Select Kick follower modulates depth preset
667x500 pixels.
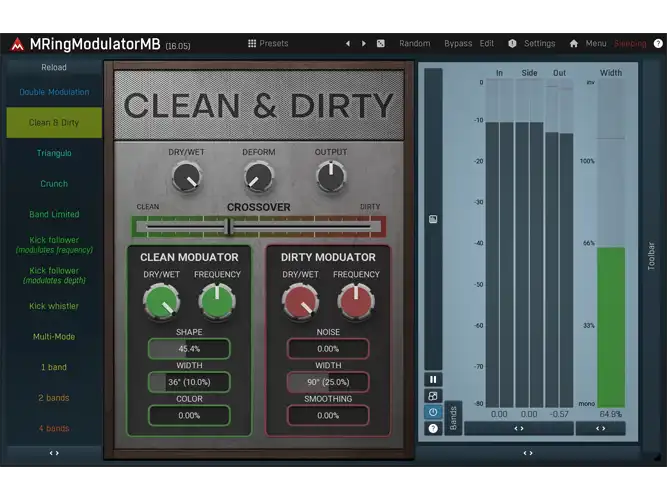[x=54, y=275]
